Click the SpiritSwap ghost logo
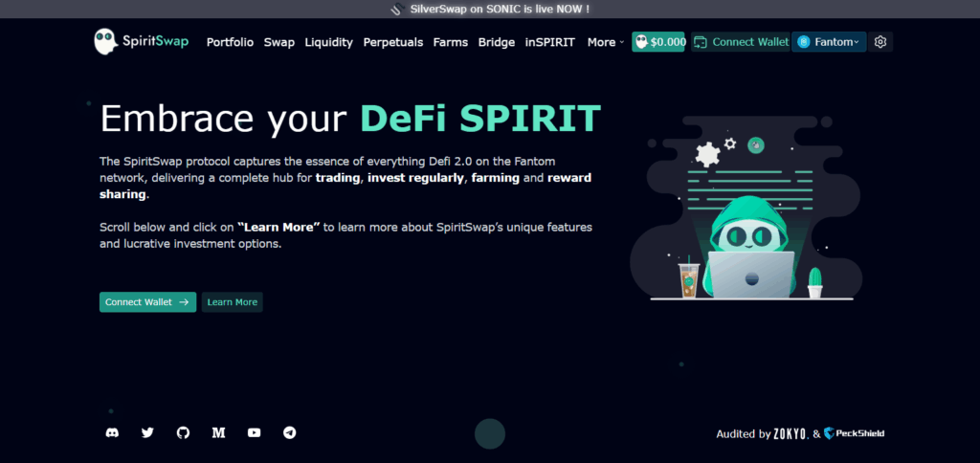The height and width of the screenshot is (463, 980). [141, 41]
